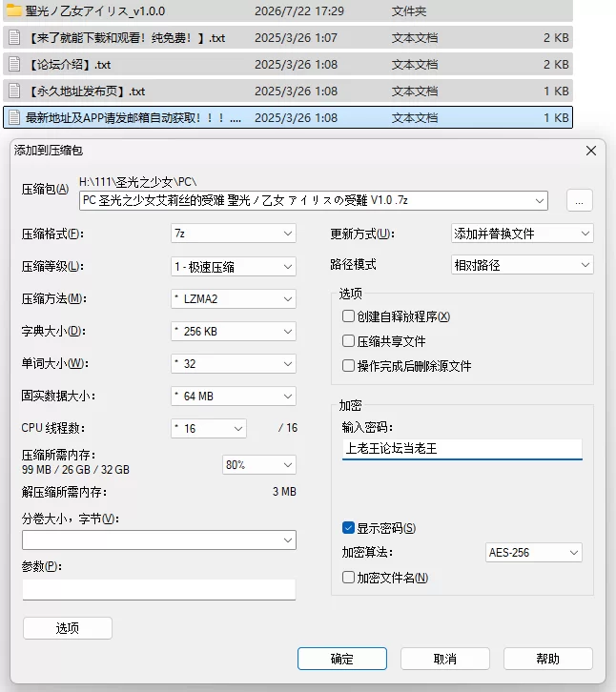This screenshot has height=692, width=616.
Task: Open the memory usage 80% dropdown
Action: [258, 465]
